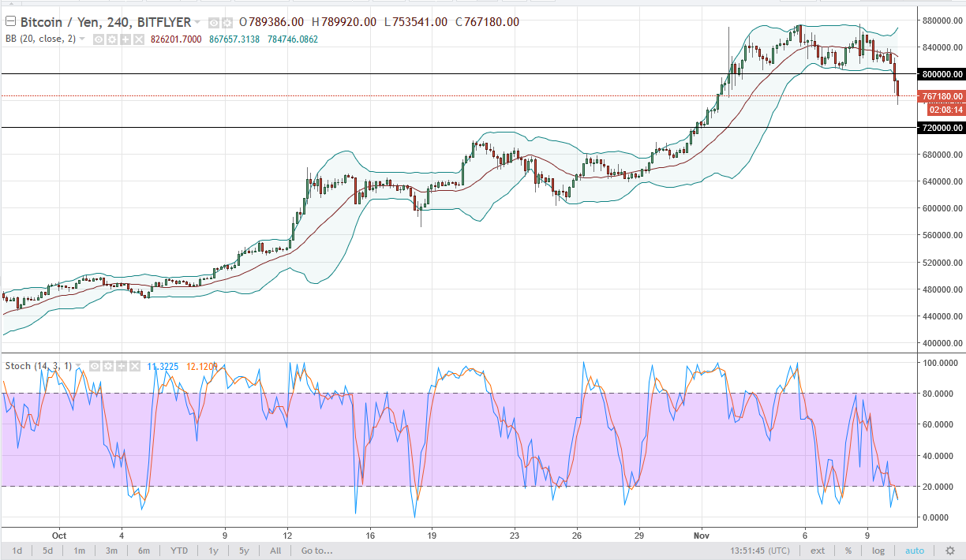
Task: Expand the Stoch (14, 3, 1) indicator dropdown
Action: point(78,365)
